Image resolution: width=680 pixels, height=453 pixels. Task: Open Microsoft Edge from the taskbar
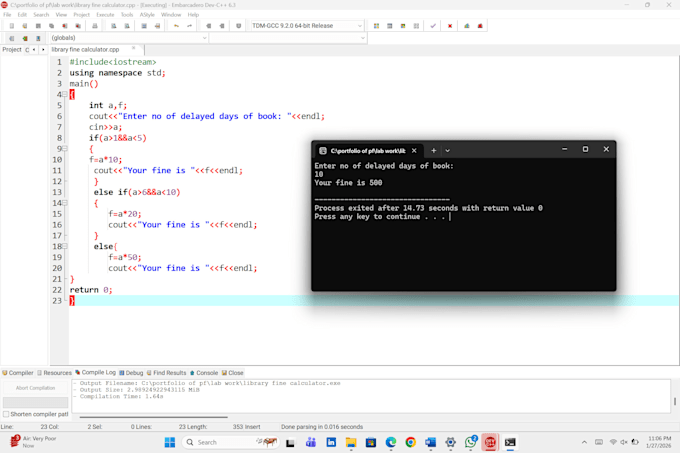click(391, 442)
